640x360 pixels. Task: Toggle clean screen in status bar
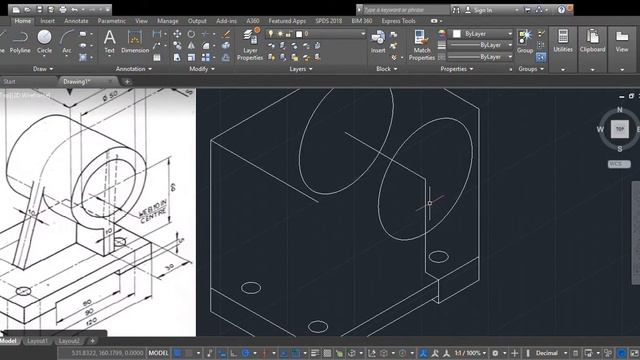pos(634,353)
